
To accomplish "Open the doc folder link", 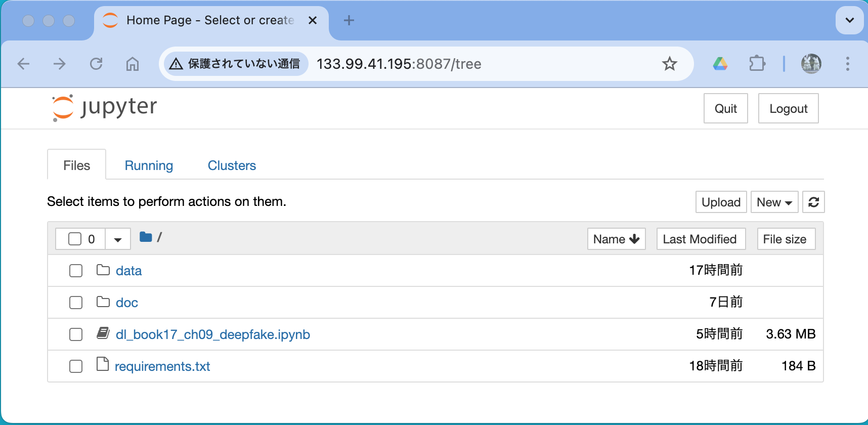I will [x=127, y=303].
